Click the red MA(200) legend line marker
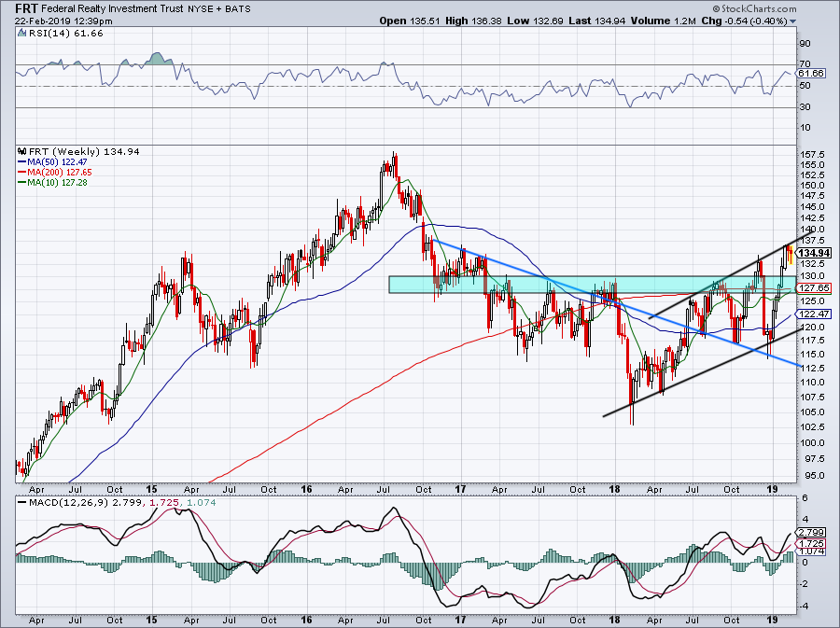This screenshot has width=840, height=628. (22, 172)
